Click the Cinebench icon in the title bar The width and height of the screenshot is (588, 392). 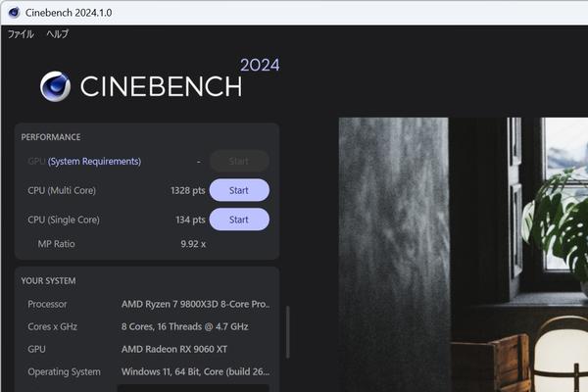15,13
